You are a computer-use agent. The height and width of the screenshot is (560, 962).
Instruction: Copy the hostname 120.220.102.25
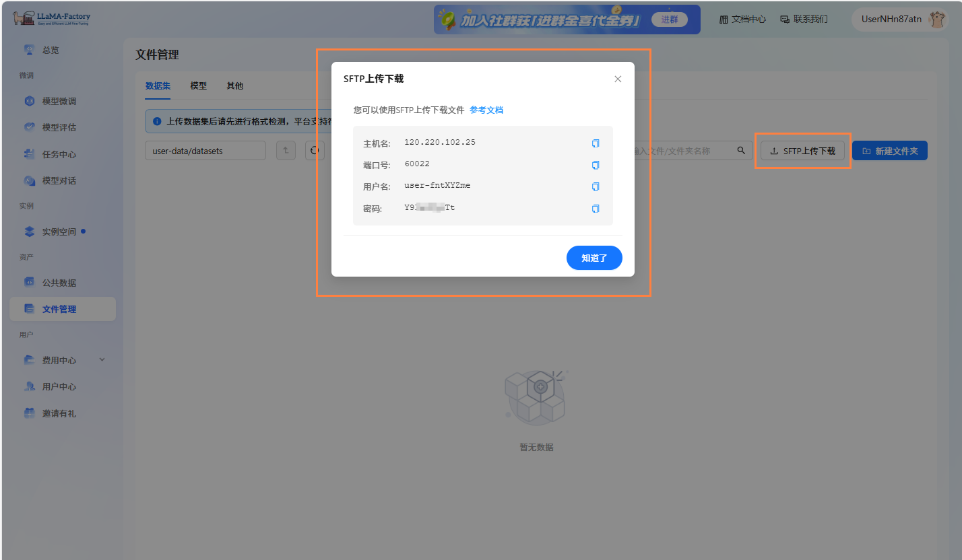595,143
